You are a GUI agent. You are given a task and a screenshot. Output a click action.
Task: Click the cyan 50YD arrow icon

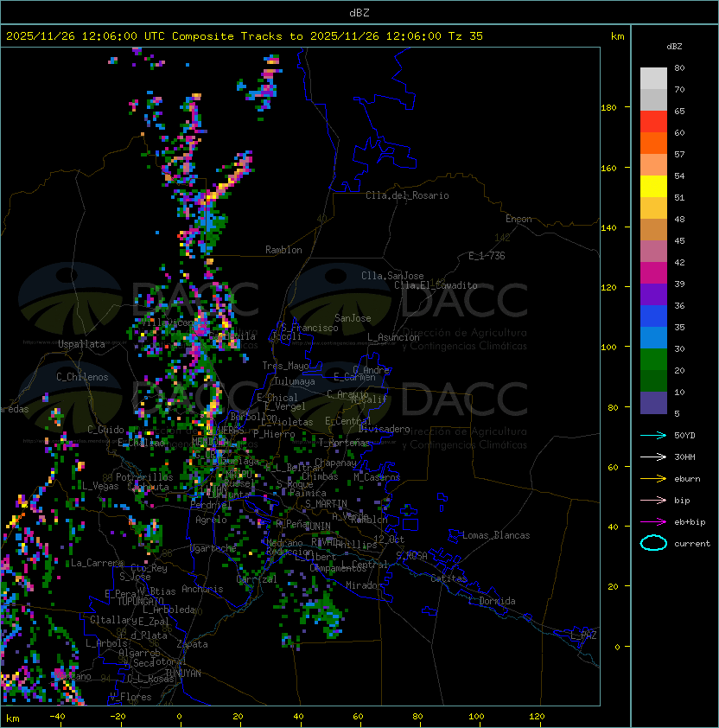click(653, 435)
